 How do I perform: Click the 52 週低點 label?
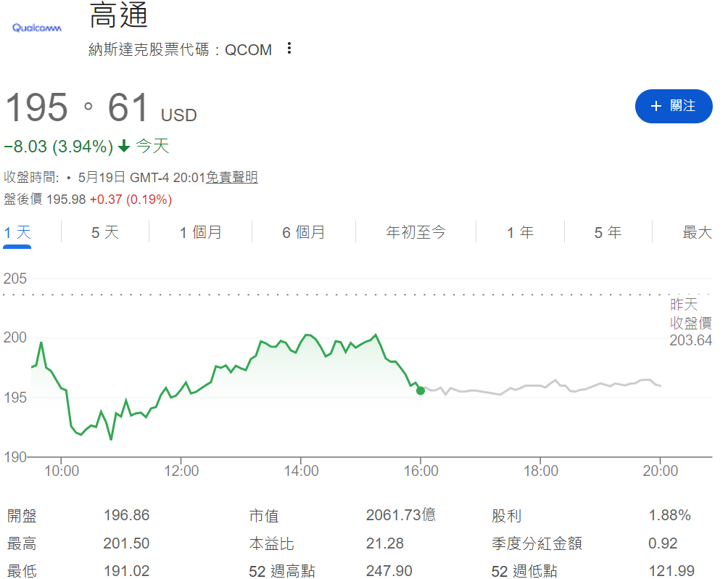pos(524,570)
